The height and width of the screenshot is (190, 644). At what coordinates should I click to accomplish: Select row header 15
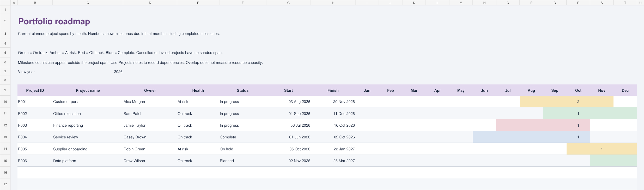(x=5, y=161)
